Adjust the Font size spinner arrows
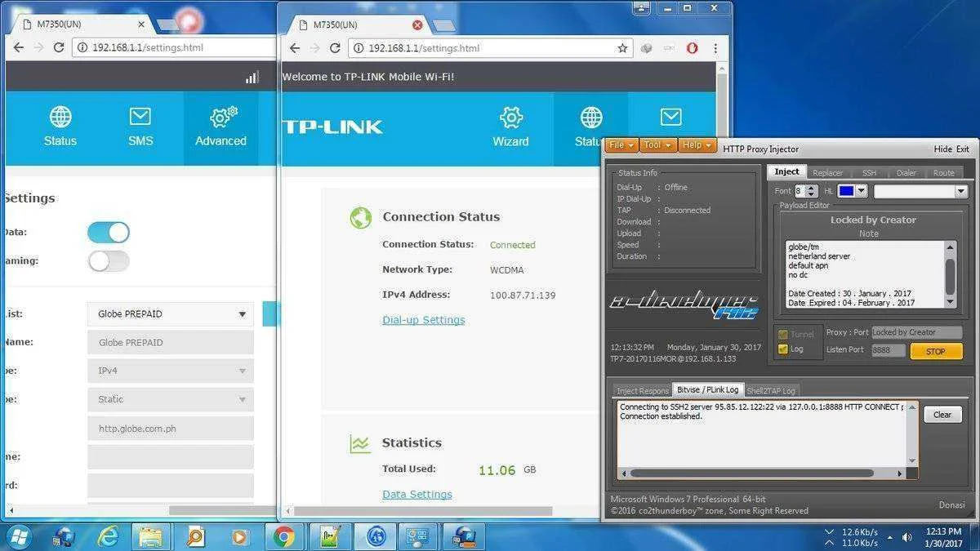The height and width of the screenshot is (551, 980). [x=812, y=191]
